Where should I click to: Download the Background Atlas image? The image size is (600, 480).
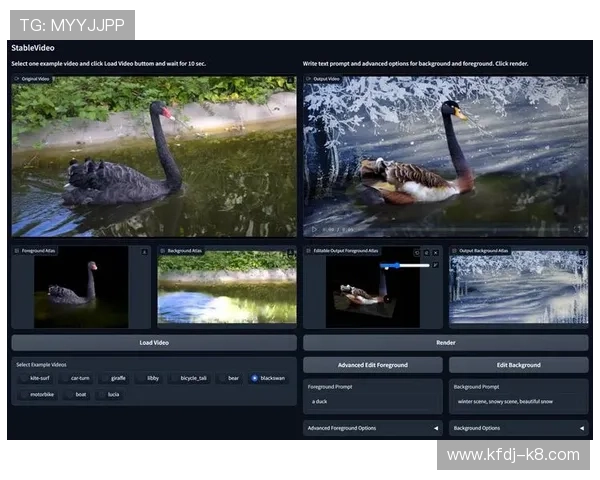290,251
